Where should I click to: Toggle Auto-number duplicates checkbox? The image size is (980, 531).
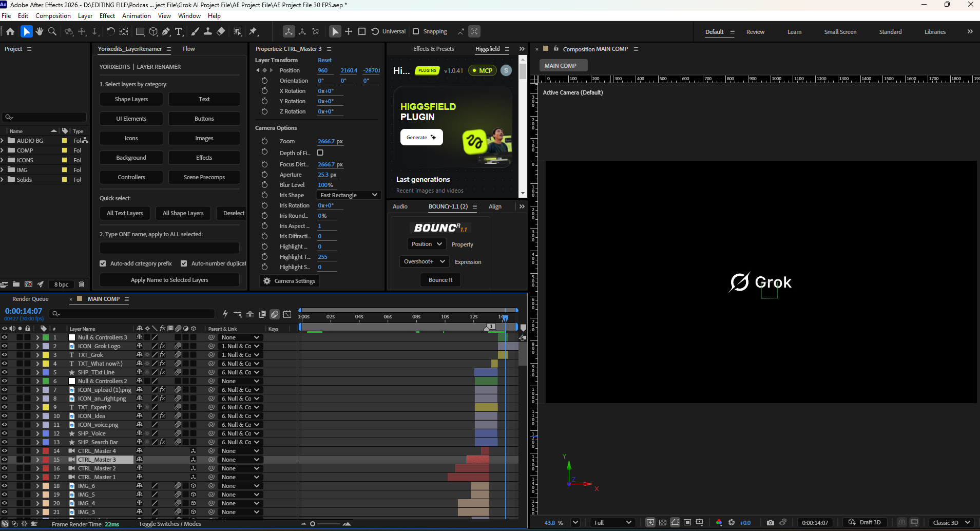[184, 263]
